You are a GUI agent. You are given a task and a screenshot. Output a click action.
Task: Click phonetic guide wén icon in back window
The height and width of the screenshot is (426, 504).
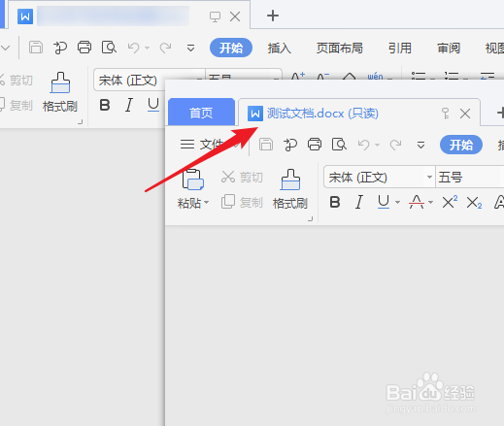coord(375,77)
